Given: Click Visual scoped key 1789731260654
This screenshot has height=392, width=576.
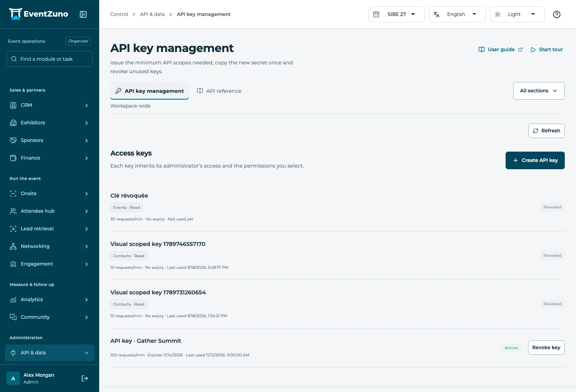Looking at the screenshot, I should click(158, 292).
